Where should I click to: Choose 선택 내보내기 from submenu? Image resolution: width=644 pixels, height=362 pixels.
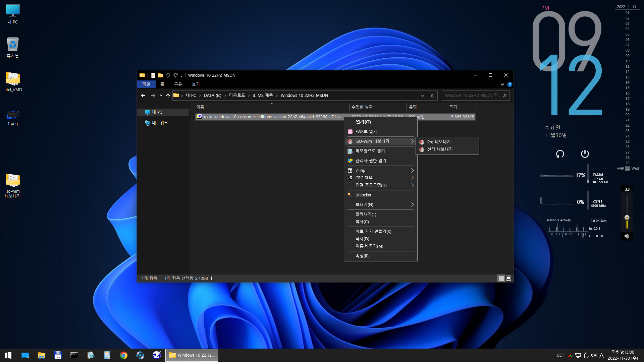tap(447, 149)
